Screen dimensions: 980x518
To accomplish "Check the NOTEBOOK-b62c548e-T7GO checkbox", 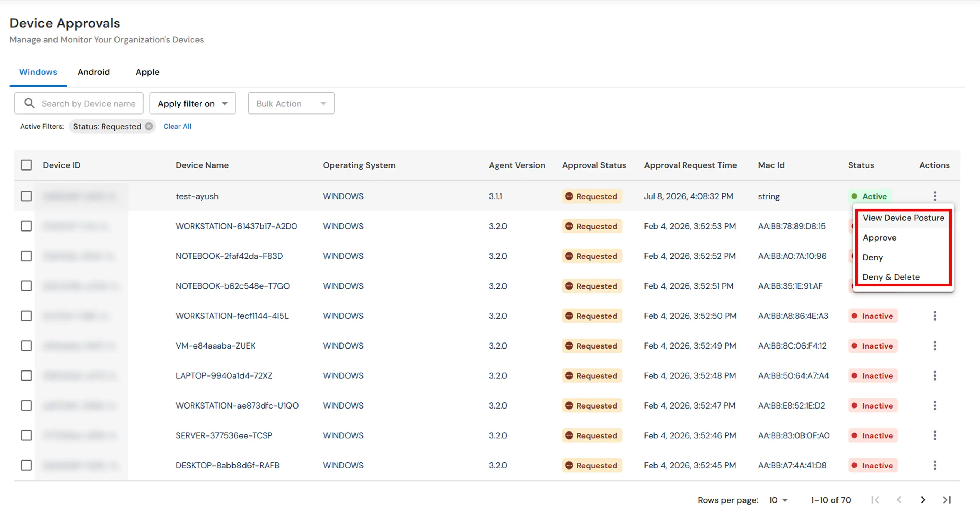I will point(26,286).
